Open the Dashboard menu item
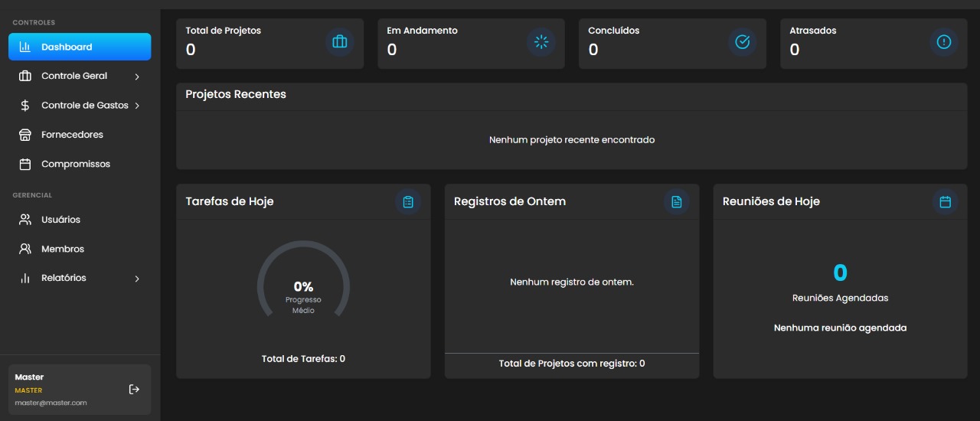Screen dimensions: 980x421 (x=80, y=47)
